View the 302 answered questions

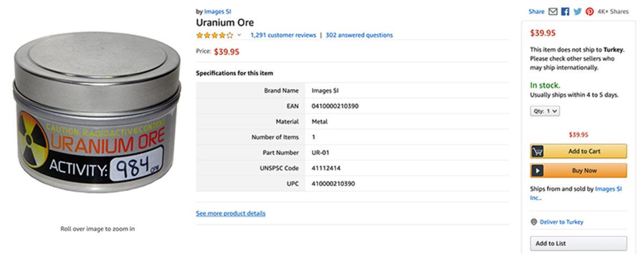(359, 35)
